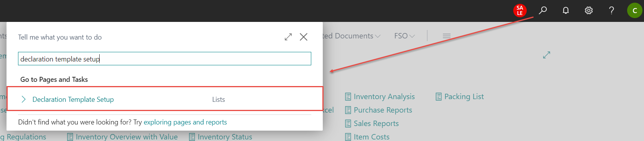Viewport: 644px width, 141px height.
Task: Close the Tell Me search dialog
Action: pos(304,37)
